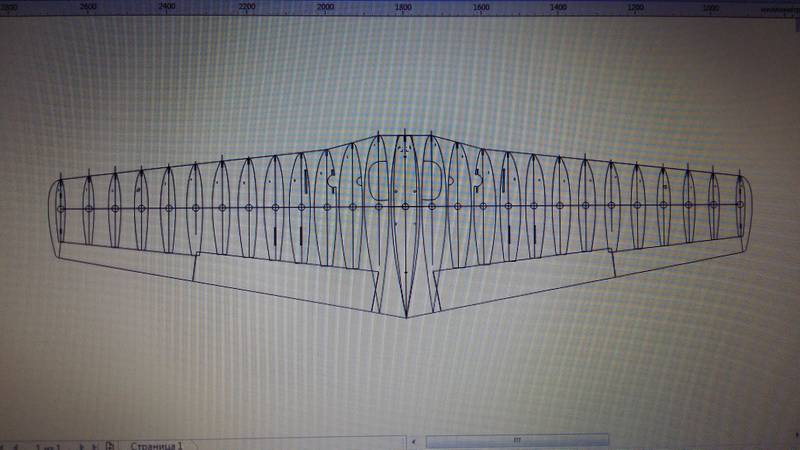This screenshot has width=800, height=450.
Task: Select the left rounded cutout near center rib
Action: (378, 180)
